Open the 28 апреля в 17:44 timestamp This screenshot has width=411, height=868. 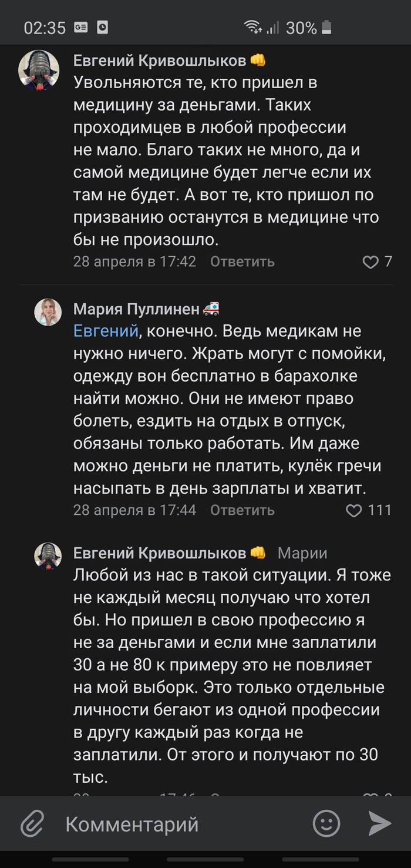click(x=134, y=510)
